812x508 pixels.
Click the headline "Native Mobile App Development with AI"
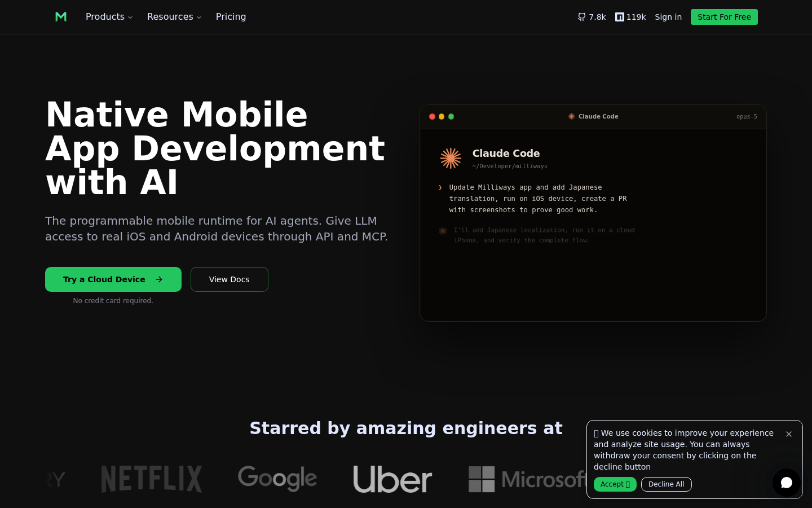pos(215,148)
